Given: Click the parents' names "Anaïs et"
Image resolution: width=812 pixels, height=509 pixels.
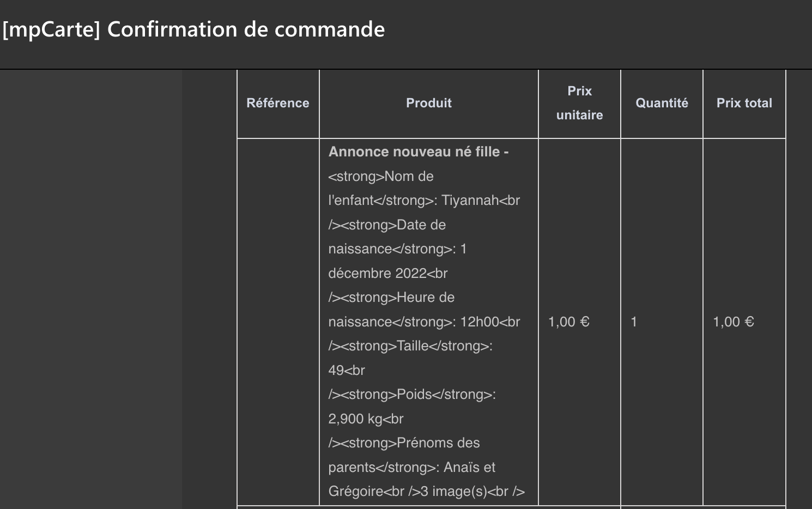Looking at the screenshot, I should [469, 467].
